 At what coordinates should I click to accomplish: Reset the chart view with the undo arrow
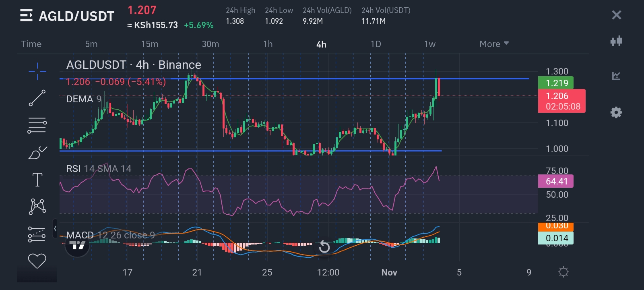[324, 247]
